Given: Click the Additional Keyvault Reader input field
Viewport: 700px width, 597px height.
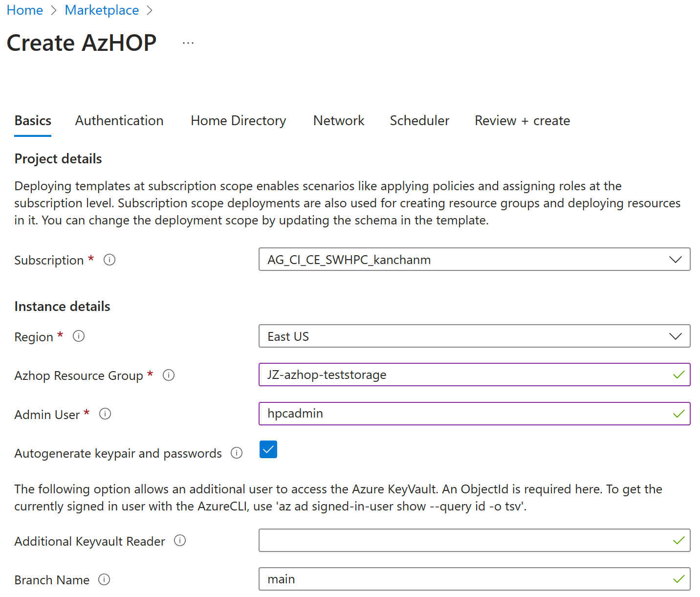Looking at the screenshot, I should [474, 540].
